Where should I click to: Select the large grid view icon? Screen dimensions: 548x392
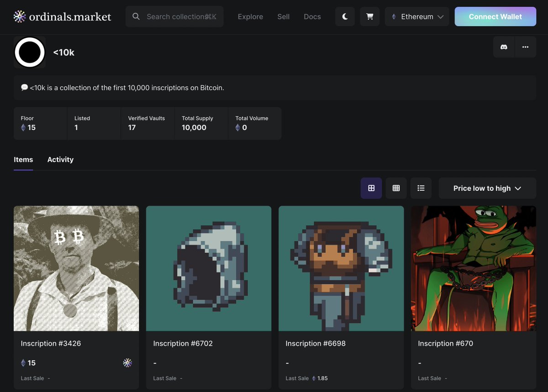371,188
